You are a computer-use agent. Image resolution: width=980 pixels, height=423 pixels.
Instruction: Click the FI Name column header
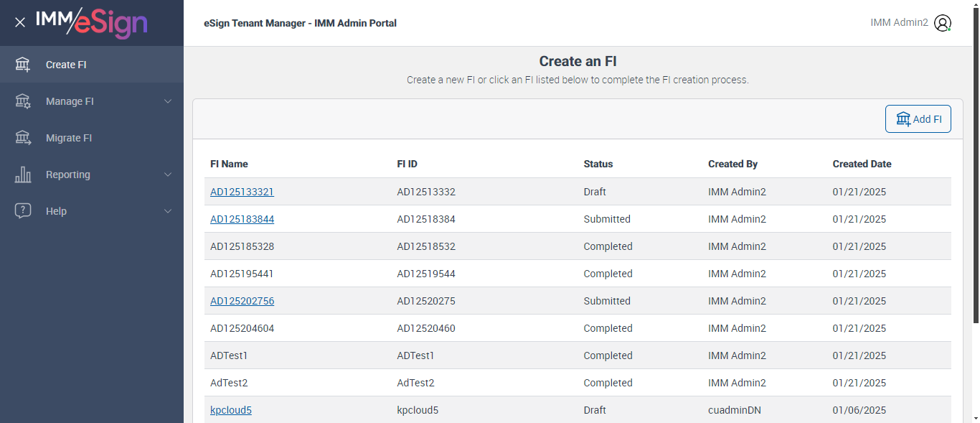click(x=229, y=164)
